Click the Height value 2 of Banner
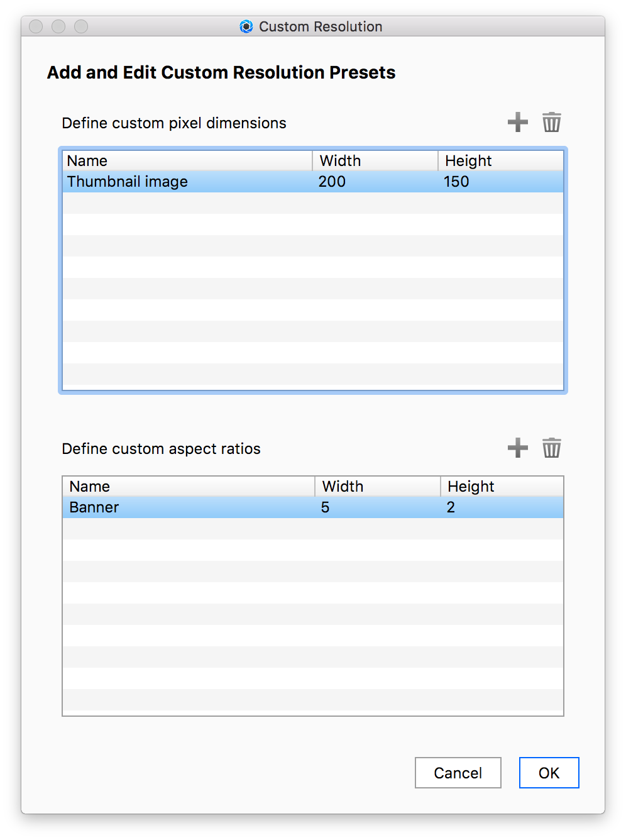Image resolution: width=626 pixels, height=840 pixels. point(451,507)
